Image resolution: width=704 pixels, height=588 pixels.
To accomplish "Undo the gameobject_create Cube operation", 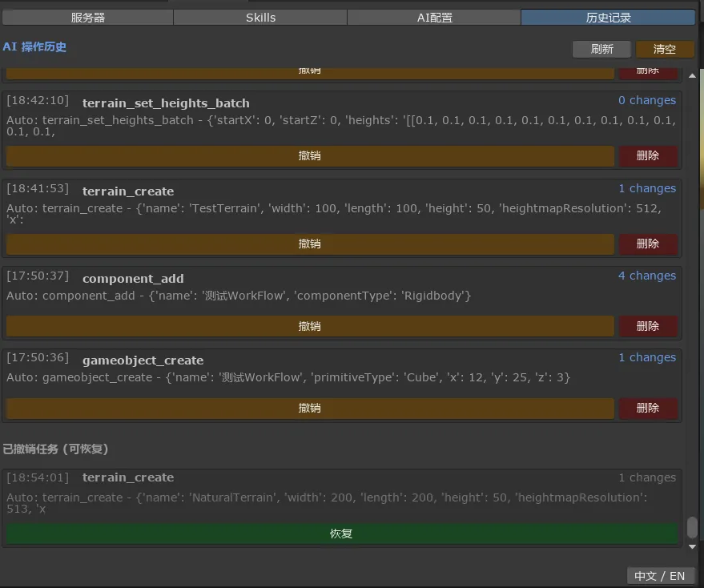I will click(x=310, y=409).
